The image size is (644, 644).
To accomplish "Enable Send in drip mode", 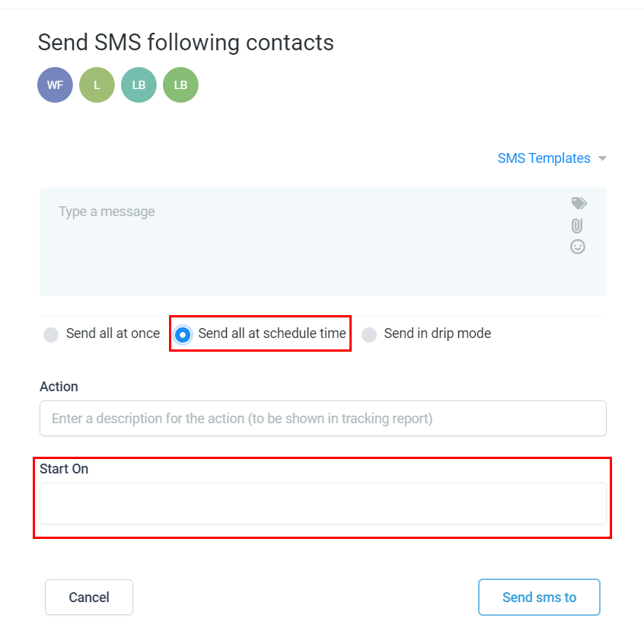I will tap(369, 334).
